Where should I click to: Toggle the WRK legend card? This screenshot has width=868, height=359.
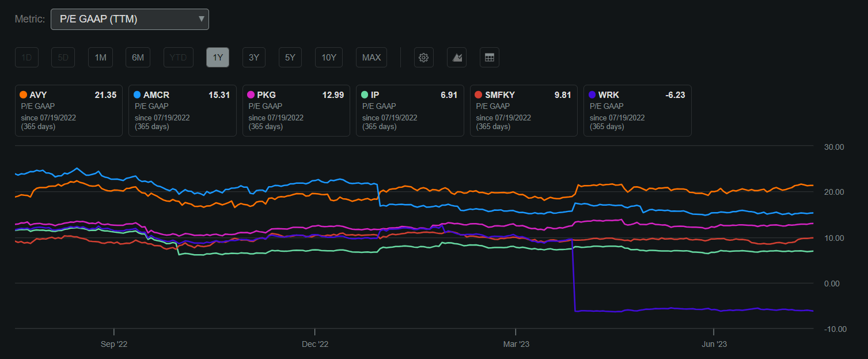click(637, 111)
